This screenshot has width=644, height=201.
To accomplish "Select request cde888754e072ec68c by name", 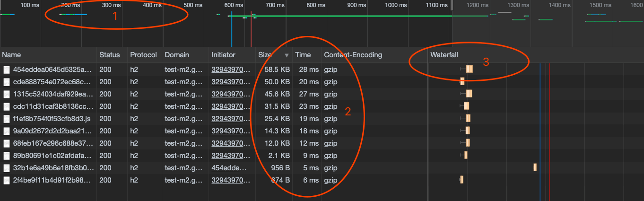I will (x=53, y=82).
